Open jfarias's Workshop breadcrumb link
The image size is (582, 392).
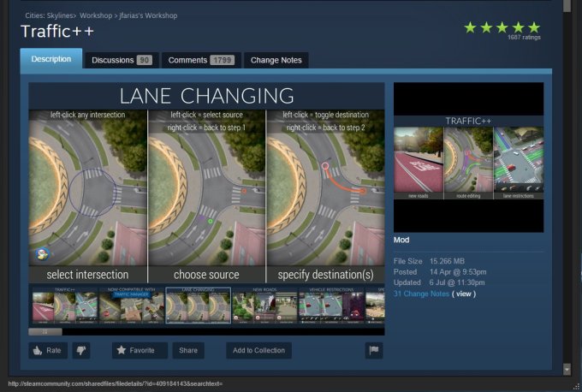pyautogui.click(x=148, y=15)
